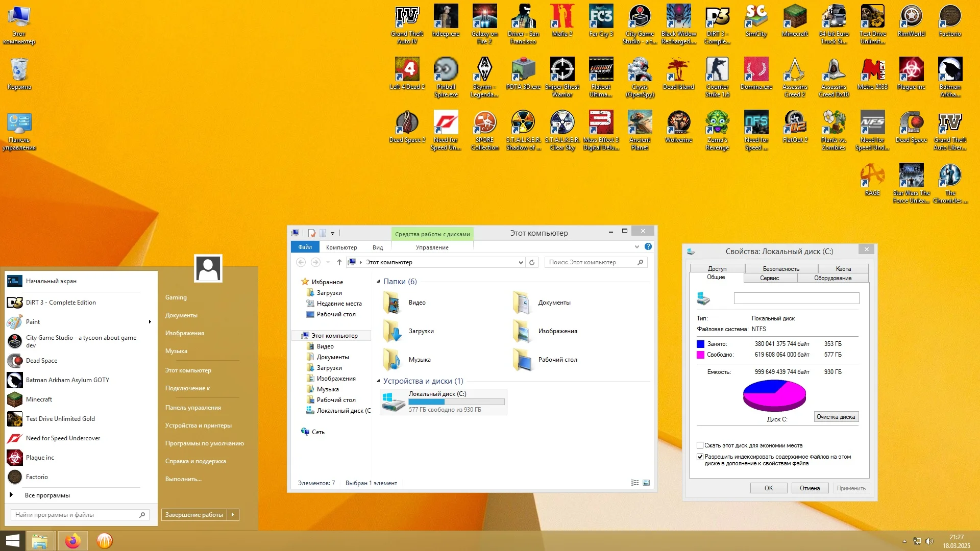This screenshot has width=980, height=551.
Task: Click the Plague inc desktop icon
Action: pyautogui.click(x=911, y=70)
